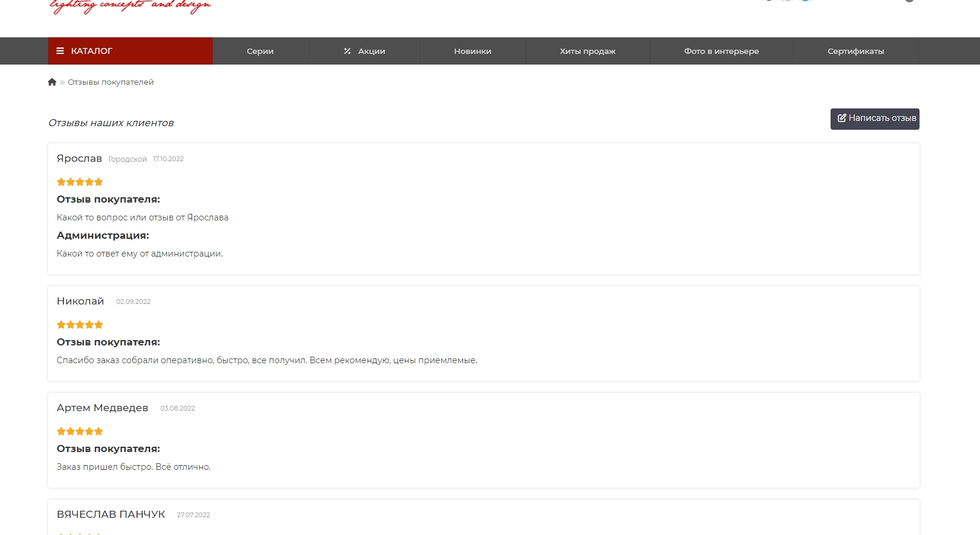Click the star rating in Ярослав's review

pyautogui.click(x=80, y=182)
